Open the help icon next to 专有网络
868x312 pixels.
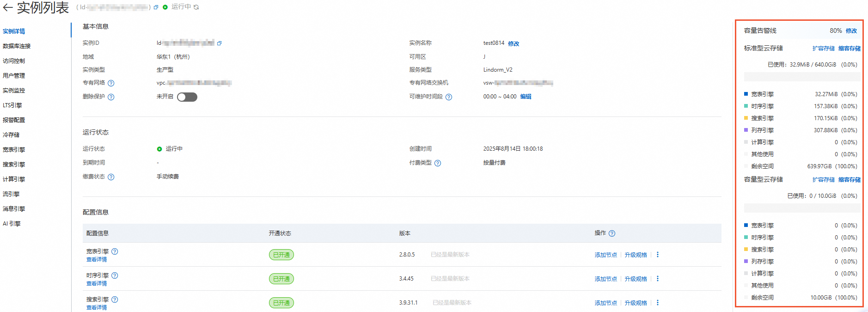coord(111,83)
